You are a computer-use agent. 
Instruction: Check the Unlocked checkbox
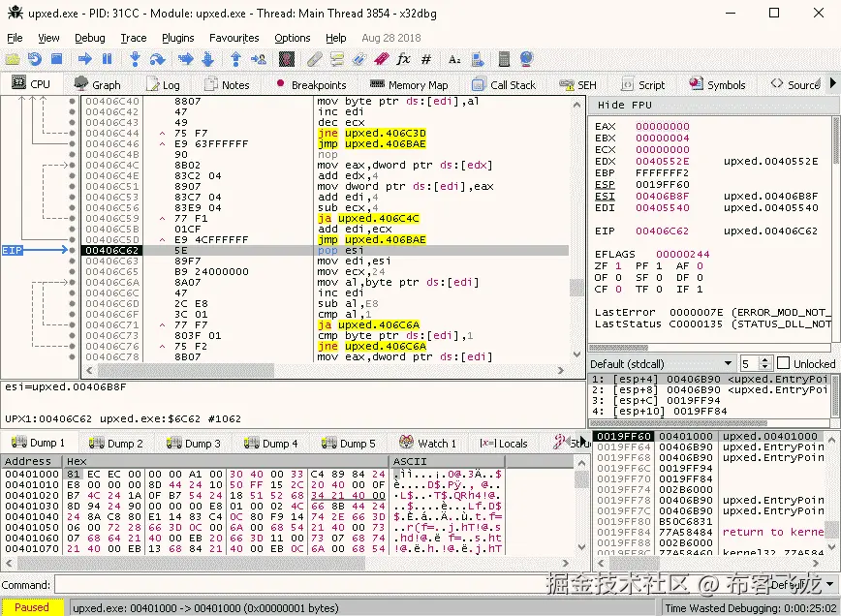point(783,363)
